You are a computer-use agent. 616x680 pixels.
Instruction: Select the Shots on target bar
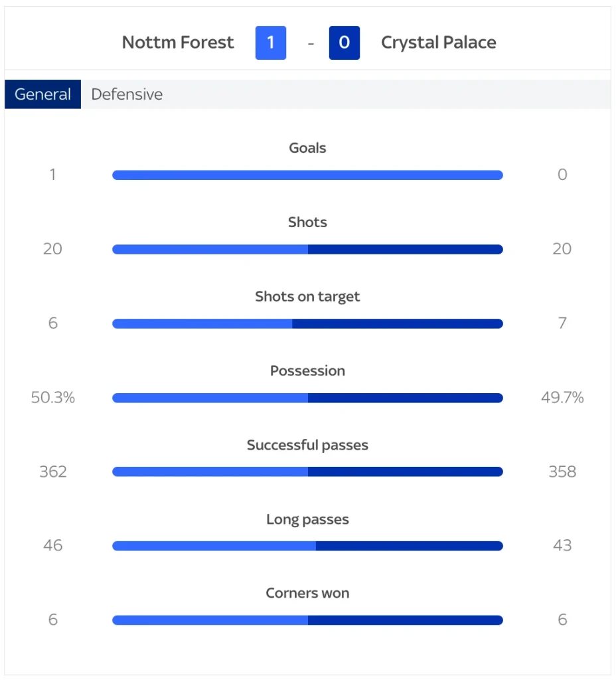307,323
